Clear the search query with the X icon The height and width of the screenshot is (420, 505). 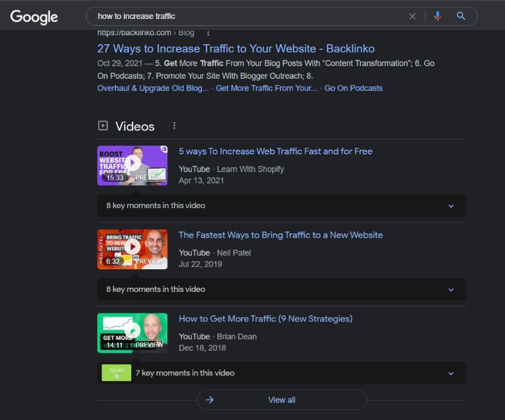coord(412,16)
